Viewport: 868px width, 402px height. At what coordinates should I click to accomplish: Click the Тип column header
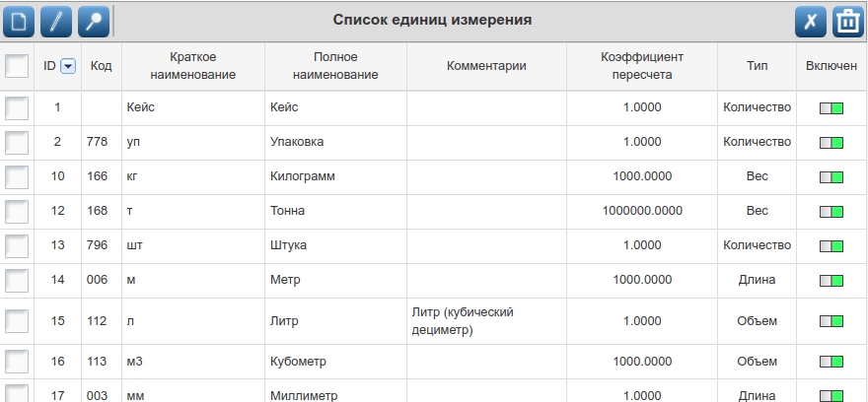(x=757, y=66)
